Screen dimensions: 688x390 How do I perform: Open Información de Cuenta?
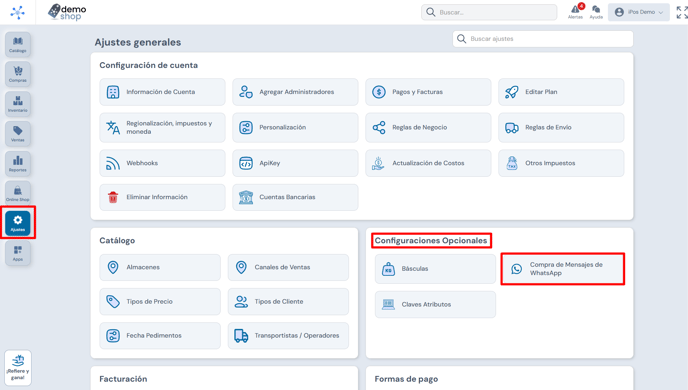[x=162, y=92]
